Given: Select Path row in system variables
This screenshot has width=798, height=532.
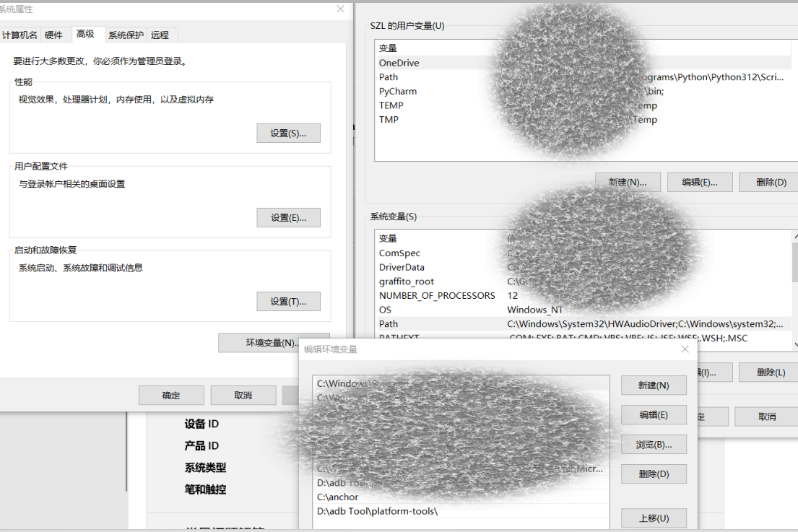Looking at the screenshot, I should [584, 324].
